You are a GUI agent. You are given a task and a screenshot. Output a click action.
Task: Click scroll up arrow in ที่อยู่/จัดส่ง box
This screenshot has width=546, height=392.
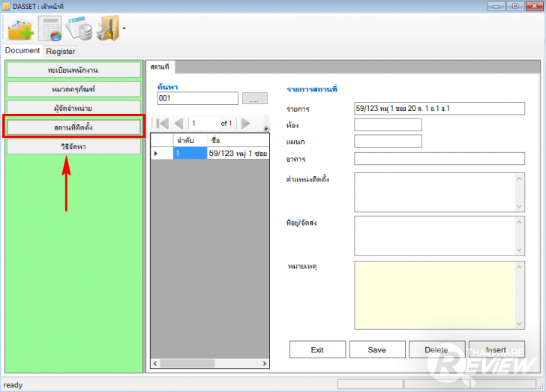(519, 222)
